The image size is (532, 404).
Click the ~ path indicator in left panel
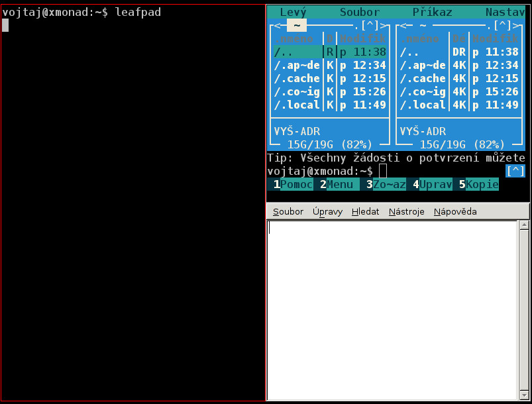pyautogui.click(x=297, y=25)
